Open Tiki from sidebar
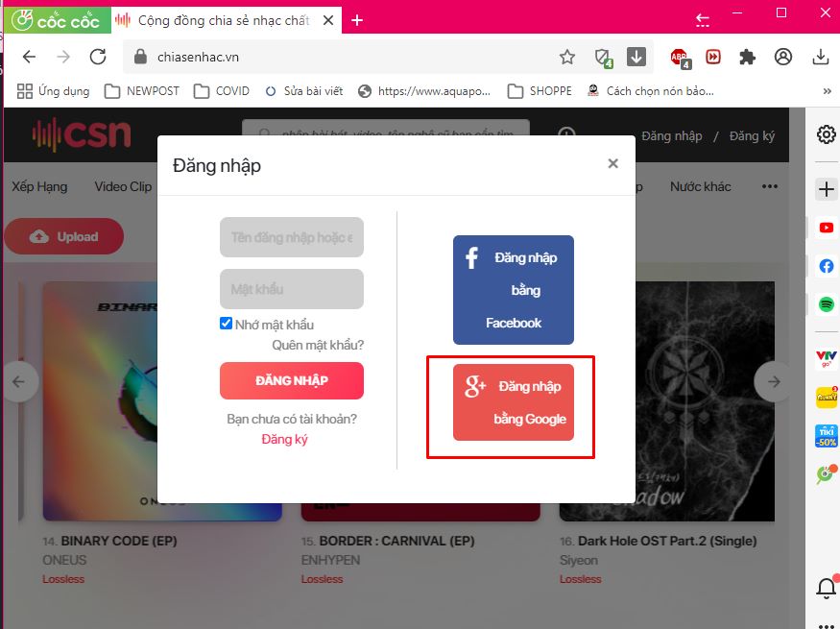Image resolution: width=840 pixels, height=629 pixels. click(826, 436)
